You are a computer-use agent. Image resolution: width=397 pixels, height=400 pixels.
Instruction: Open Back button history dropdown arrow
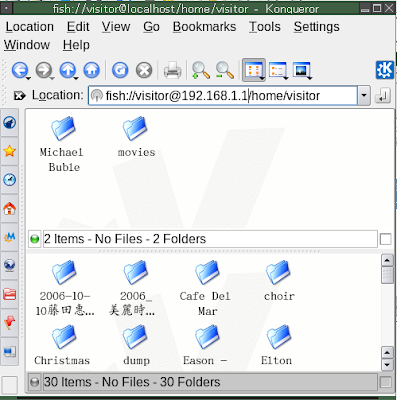coord(29,78)
